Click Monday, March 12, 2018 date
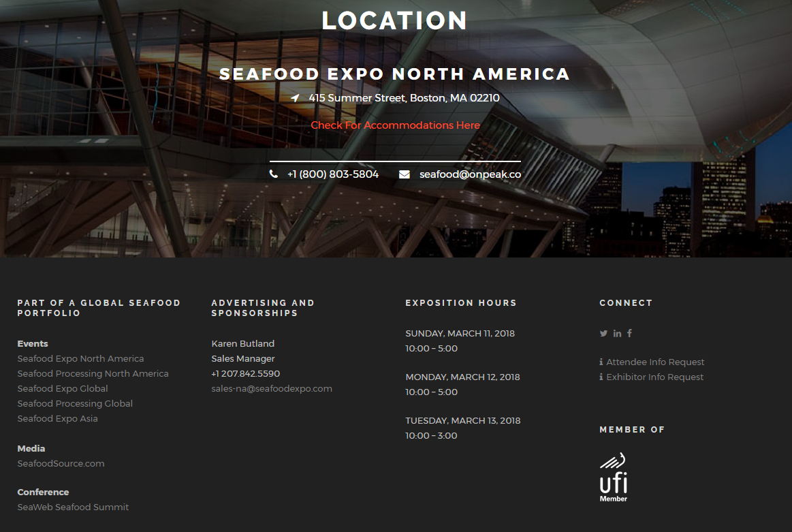The height and width of the screenshot is (532, 792). click(x=462, y=377)
